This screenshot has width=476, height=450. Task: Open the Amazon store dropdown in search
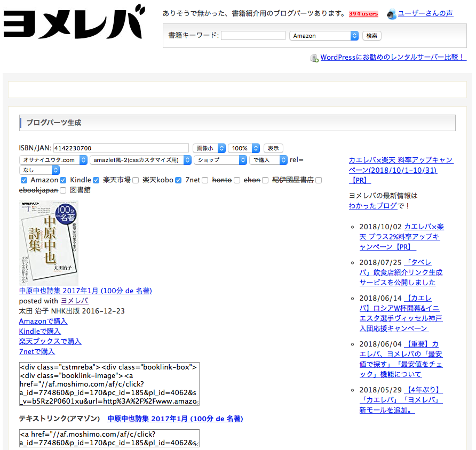click(x=323, y=36)
